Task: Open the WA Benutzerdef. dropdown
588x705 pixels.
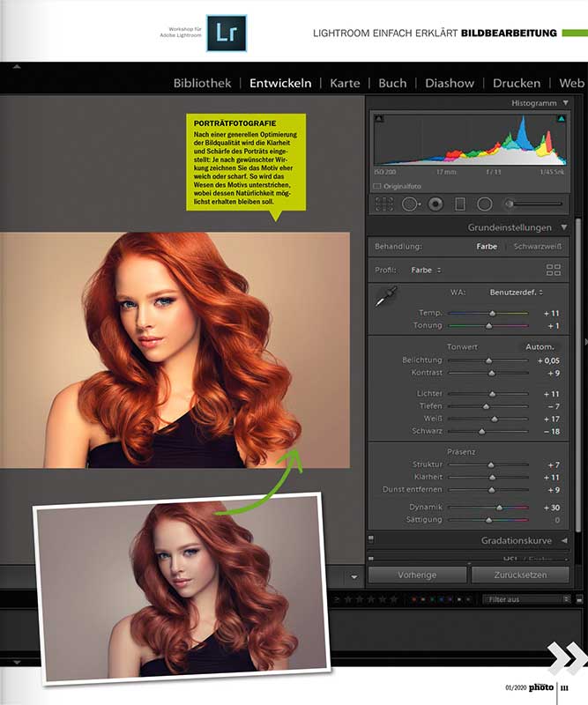Action: (516, 293)
